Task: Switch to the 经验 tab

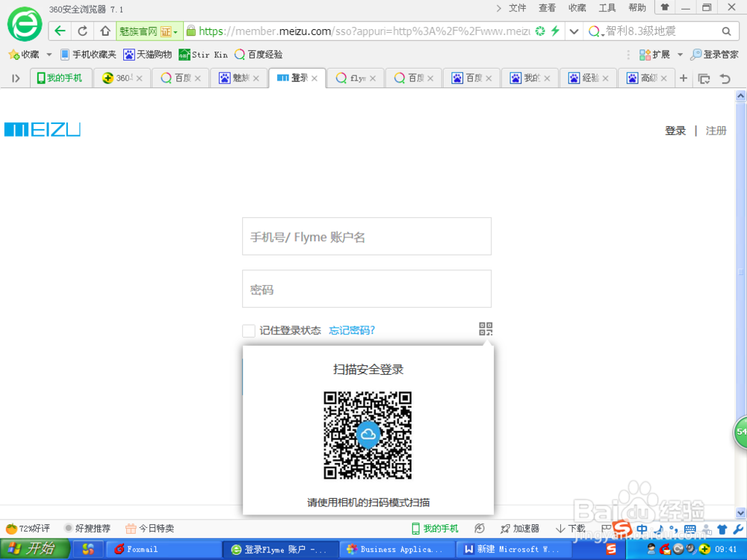Action: point(589,78)
